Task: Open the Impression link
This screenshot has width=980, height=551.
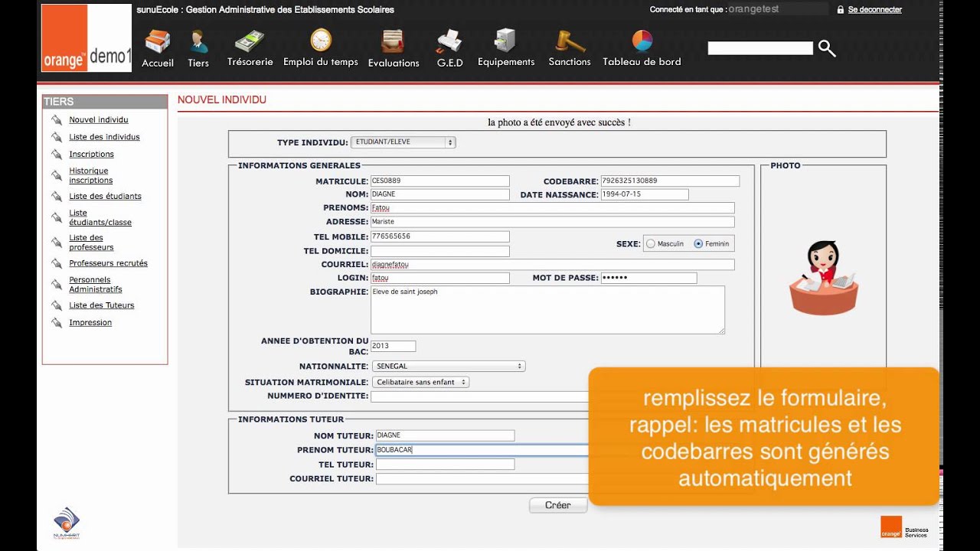Action: 90,323
